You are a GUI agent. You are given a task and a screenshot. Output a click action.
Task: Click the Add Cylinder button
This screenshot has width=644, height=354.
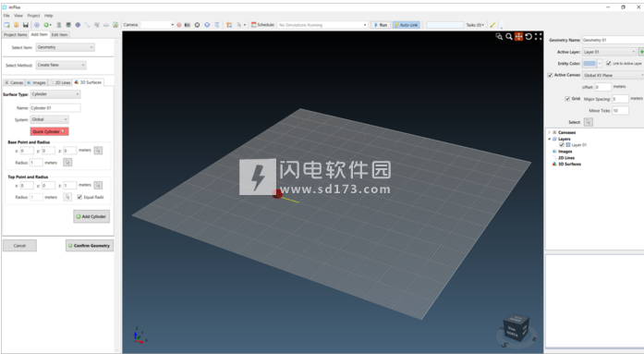coord(91,216)
